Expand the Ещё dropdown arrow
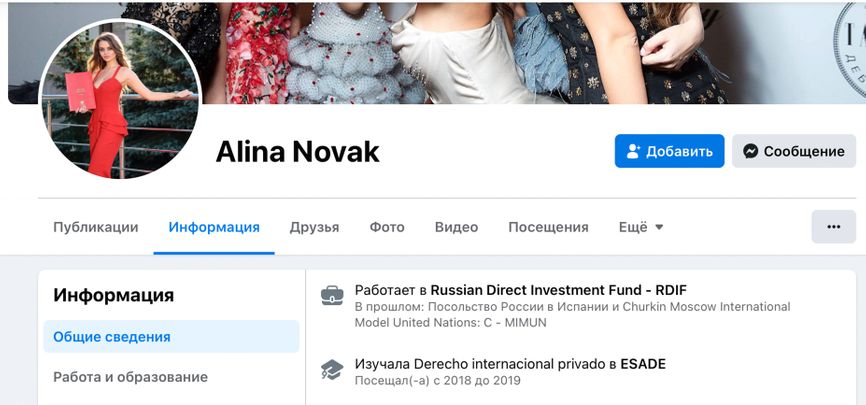This screenshot has height=405, width=866. click(x=659, y=227)
